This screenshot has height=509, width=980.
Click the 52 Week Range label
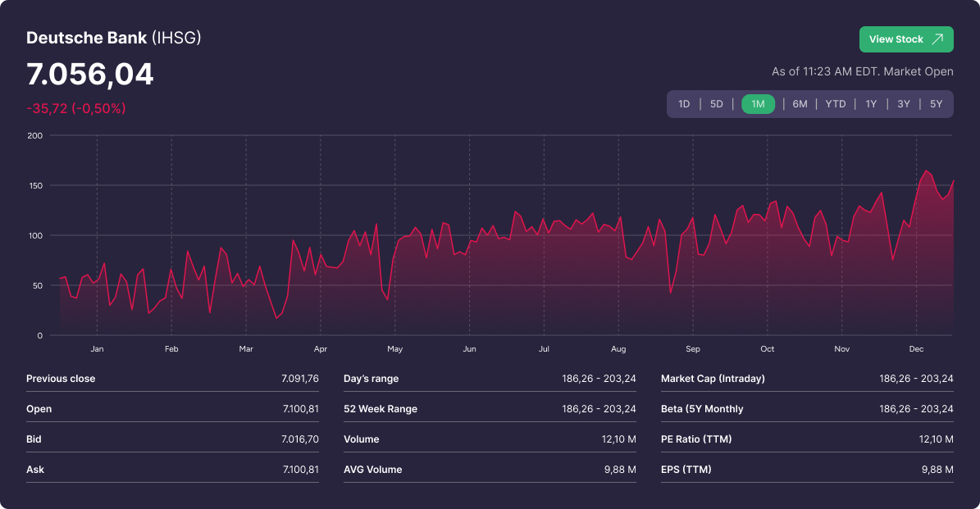[381, 409]
